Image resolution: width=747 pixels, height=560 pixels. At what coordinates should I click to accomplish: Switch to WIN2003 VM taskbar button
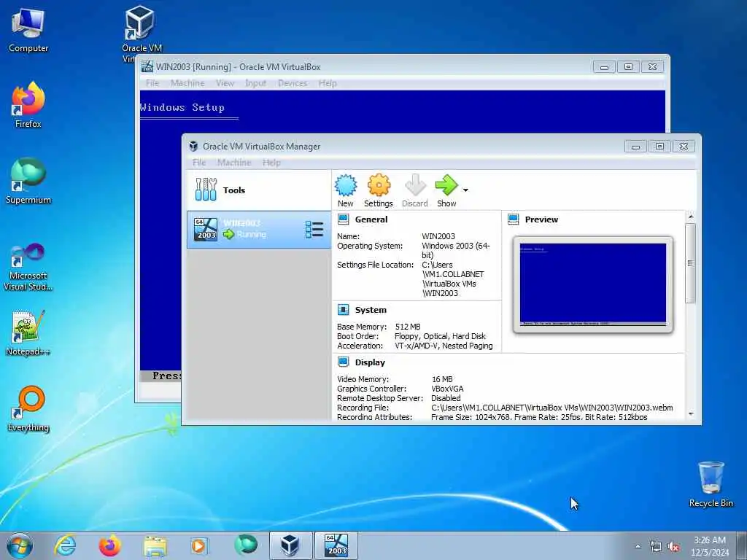click(336, 545)
